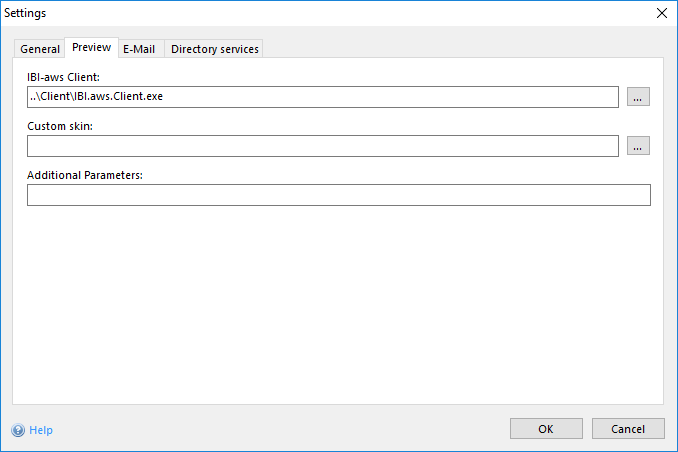The width and height of the screenshot is (678, 452).
Task: Close the Settings dialog with the X
Action: [x=660, y=13]
